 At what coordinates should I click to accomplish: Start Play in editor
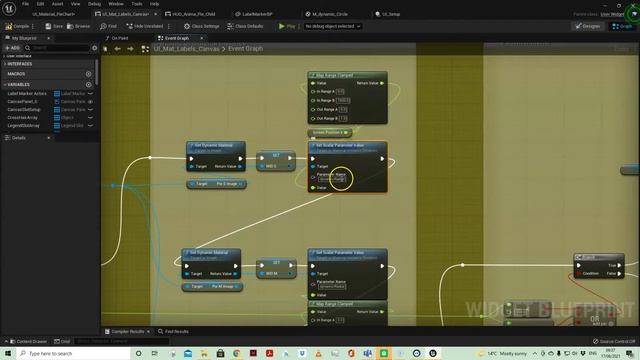pyautogui.click(x=287, y=26)
